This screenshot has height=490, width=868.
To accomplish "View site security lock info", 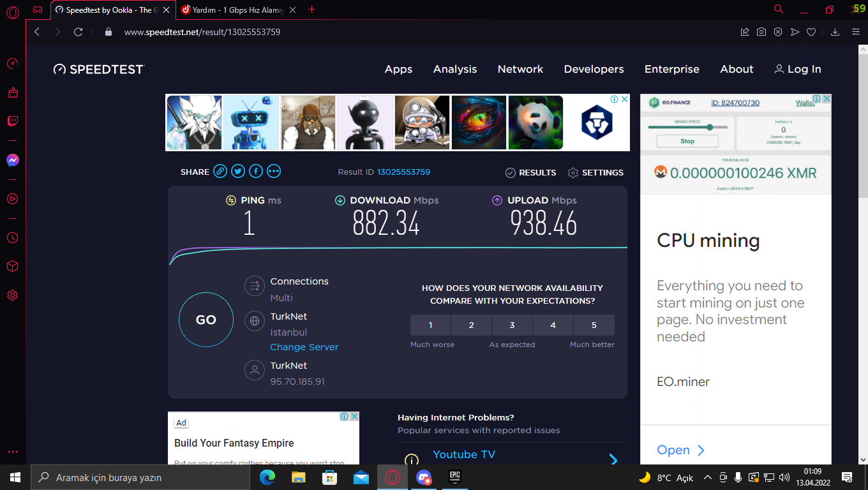I will click(108, 32).
